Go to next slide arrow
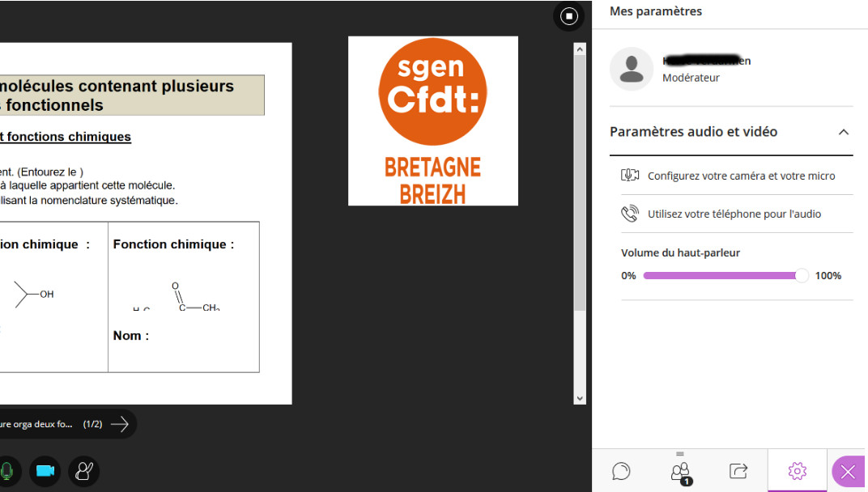This screenshot has width=868, height=492. 120,424
